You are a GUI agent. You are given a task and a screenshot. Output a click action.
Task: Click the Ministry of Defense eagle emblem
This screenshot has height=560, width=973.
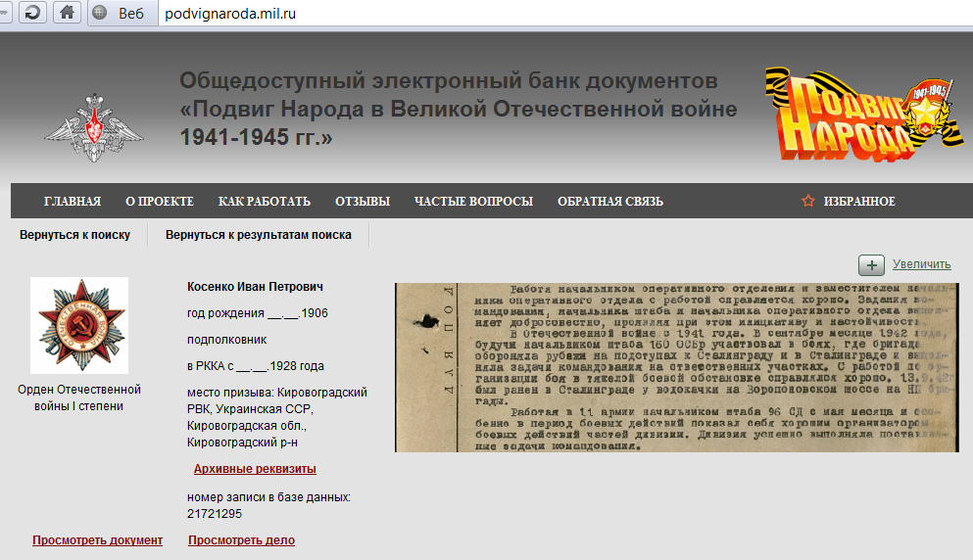click(93, 129)
